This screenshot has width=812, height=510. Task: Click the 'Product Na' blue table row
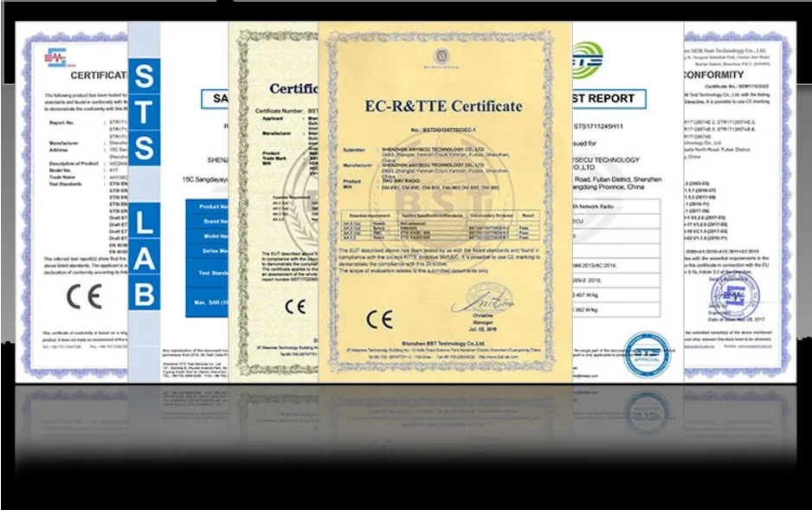tap(207, 207)
